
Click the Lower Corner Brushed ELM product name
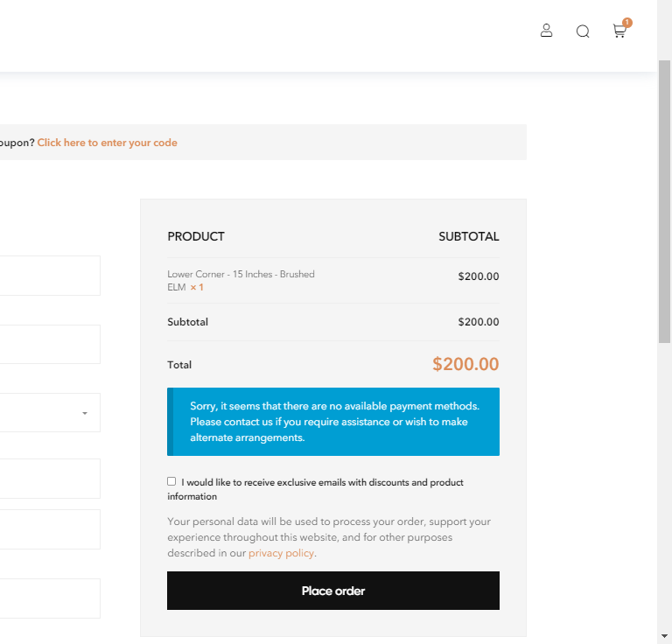click(x=241, y=275)
